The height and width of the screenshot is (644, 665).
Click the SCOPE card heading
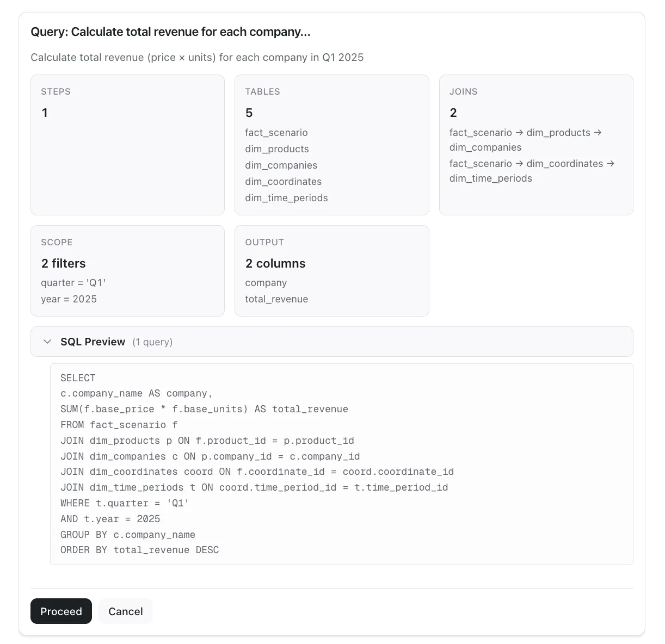(x=57, y=242)
